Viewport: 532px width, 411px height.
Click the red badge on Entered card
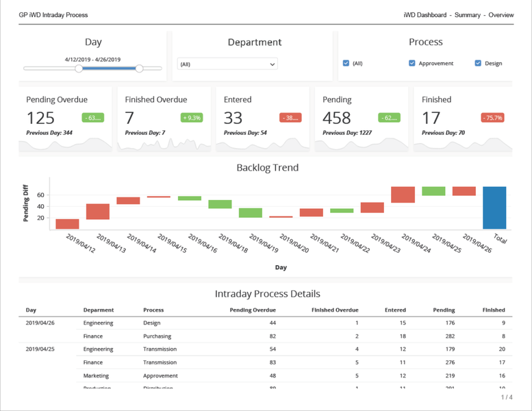290,118
